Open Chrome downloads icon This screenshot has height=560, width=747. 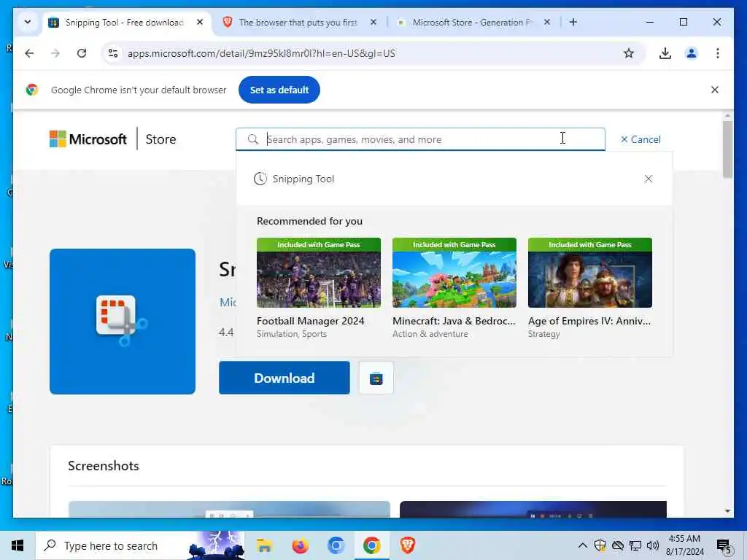pyautogui.click(x=665, y=53)
